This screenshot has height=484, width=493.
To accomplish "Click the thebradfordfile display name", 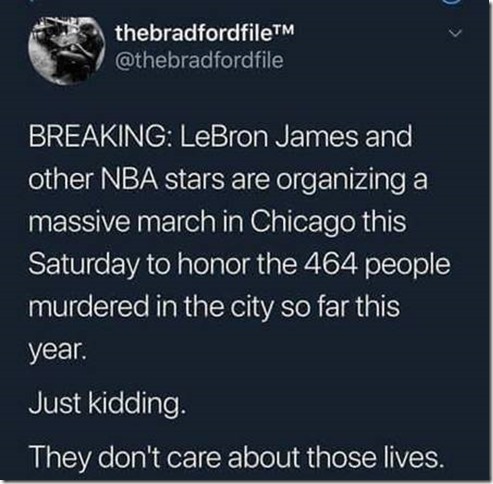I will tap(193, 33).
